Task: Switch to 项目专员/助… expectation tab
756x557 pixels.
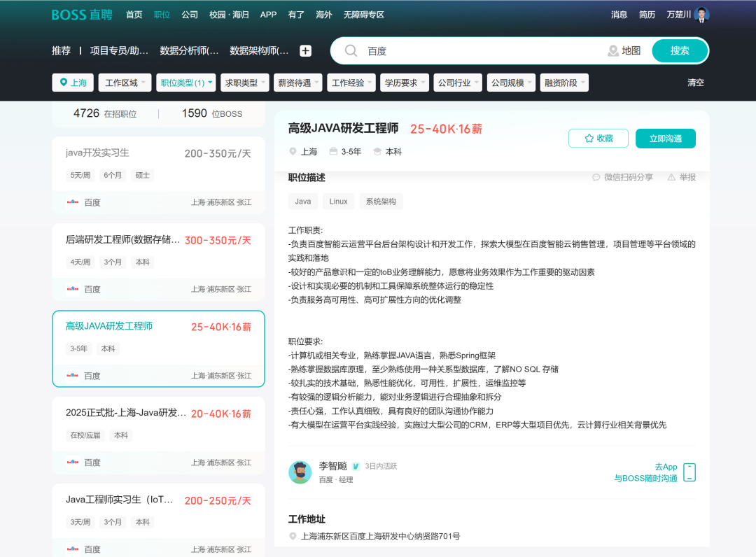Action: coord(119,50)
